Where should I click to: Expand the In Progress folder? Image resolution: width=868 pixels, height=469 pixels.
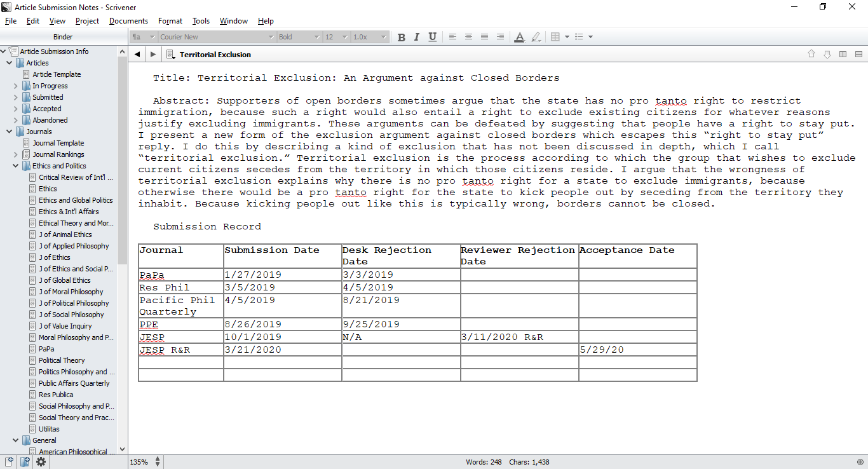[16, 86]
